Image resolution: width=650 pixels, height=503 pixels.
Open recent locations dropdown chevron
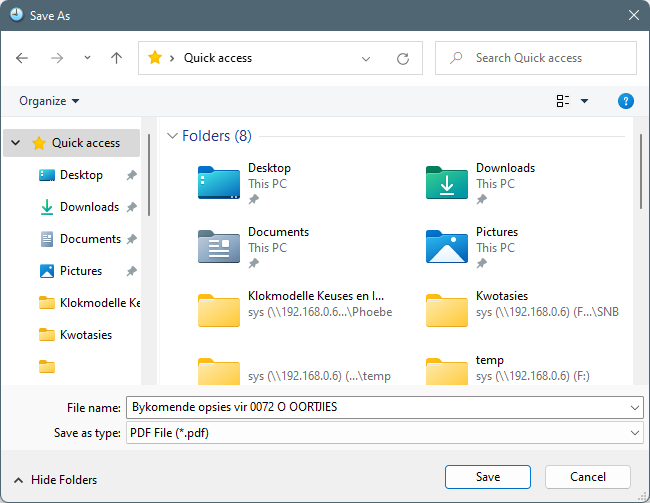[87, 58]
